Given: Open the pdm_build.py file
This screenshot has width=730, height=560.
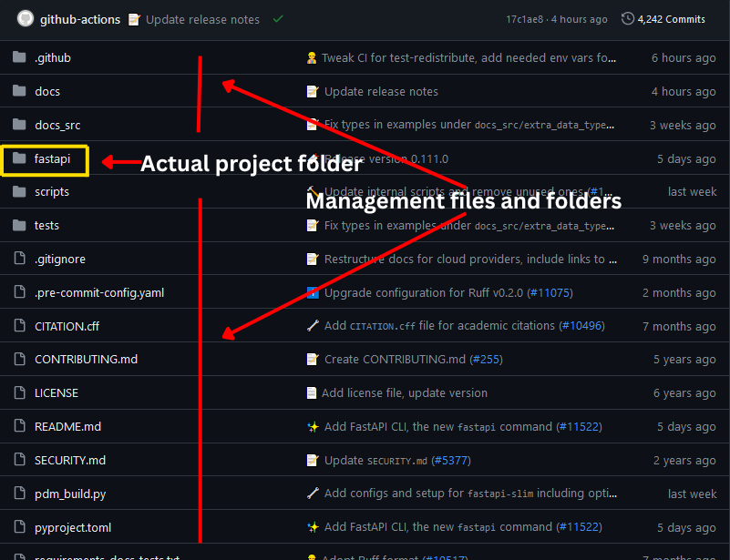Looking at the screenshot, I should [x=70, y=494].
